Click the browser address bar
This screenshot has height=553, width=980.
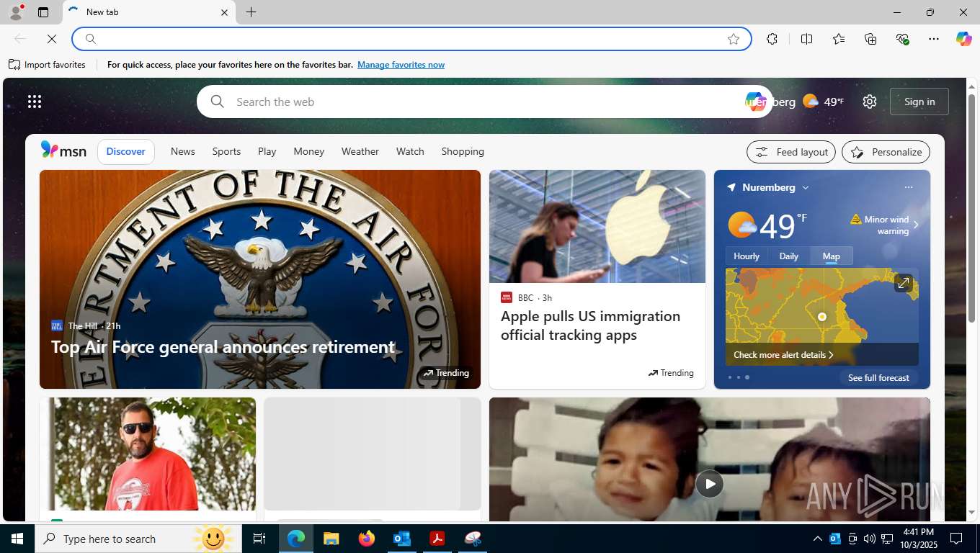(x=411, y=39)
